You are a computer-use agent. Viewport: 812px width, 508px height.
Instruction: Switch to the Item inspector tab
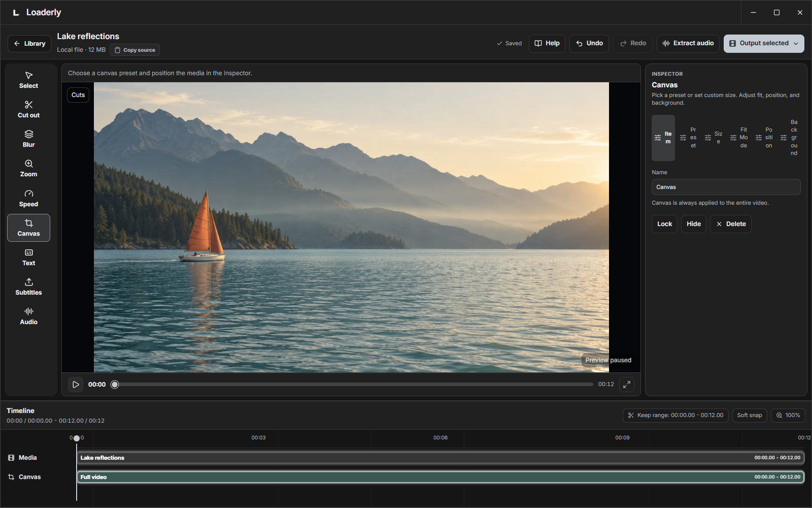click(x=663, y=138)
